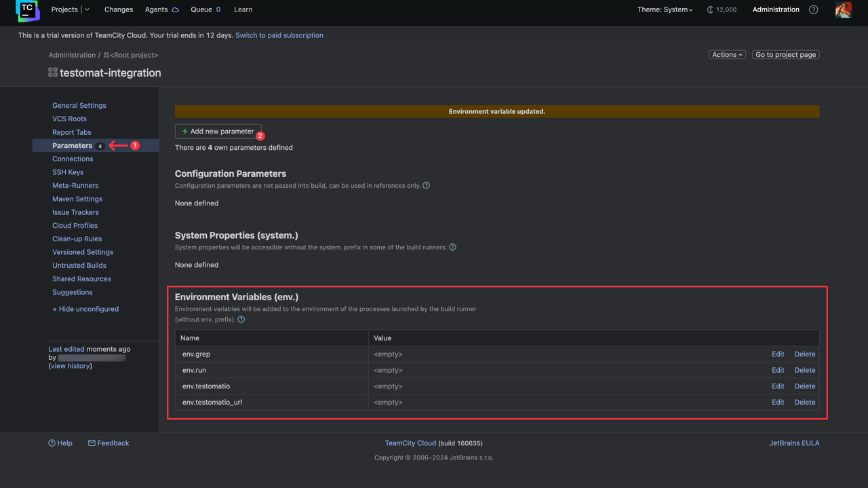Open configuration parameters help tooltip icon
The image size is (868, 488).
pyautogui.click(x=426, y=185)
